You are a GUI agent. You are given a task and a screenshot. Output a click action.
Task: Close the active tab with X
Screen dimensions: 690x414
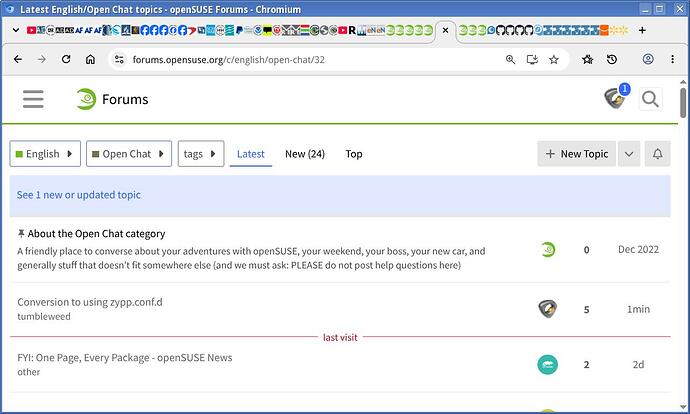(x=445, y=30)
